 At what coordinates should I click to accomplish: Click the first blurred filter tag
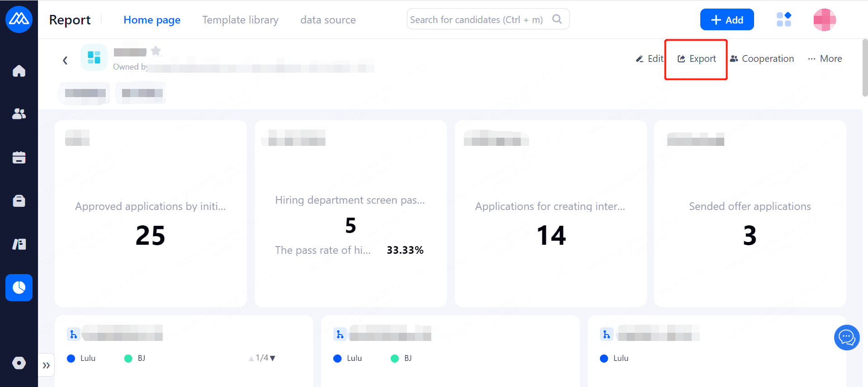85,93
